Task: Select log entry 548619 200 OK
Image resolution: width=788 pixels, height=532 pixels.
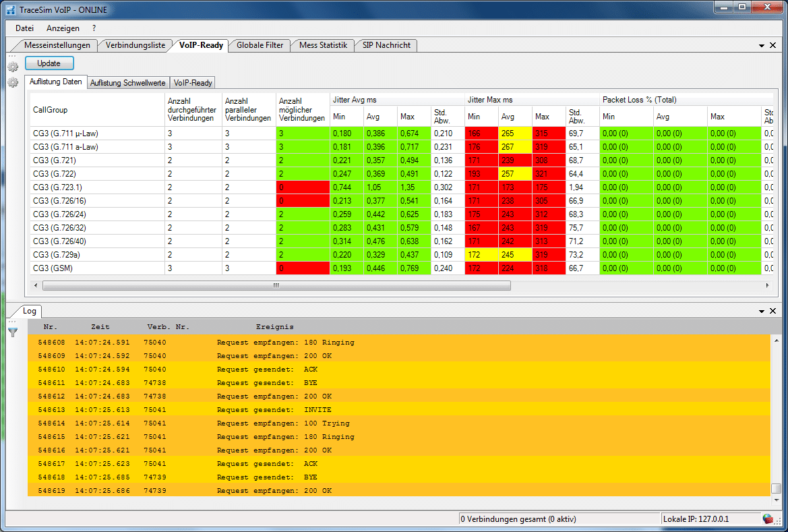Action: pos(399,490)
